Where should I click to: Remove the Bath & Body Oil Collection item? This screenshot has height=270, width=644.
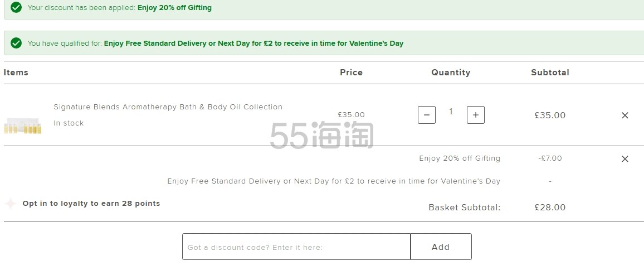(x=625, y=115)
